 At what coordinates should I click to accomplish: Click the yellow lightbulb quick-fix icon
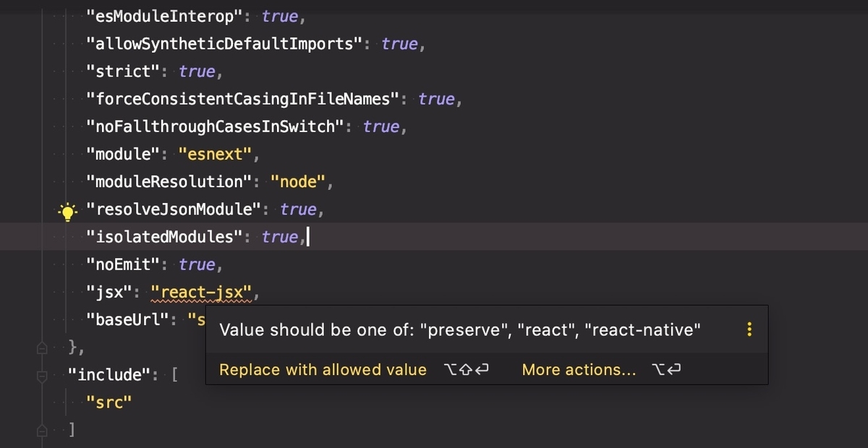(x=67, y=212)
